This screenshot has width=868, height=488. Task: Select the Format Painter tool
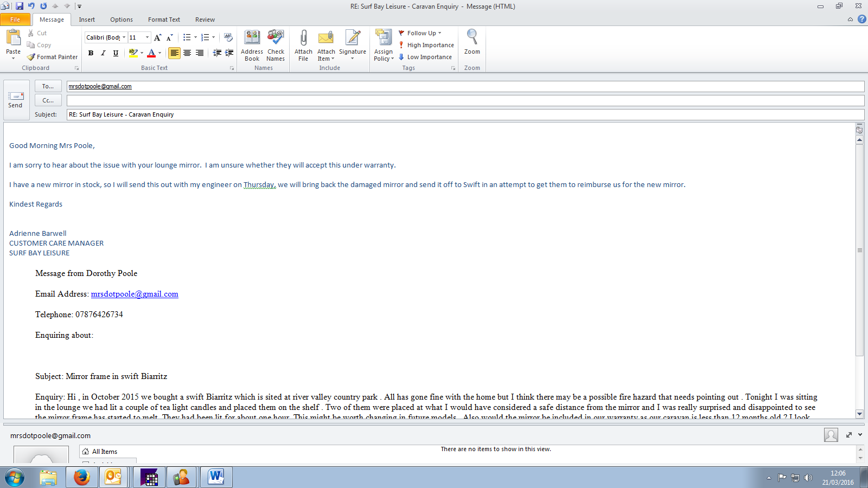tap(53, 57)
